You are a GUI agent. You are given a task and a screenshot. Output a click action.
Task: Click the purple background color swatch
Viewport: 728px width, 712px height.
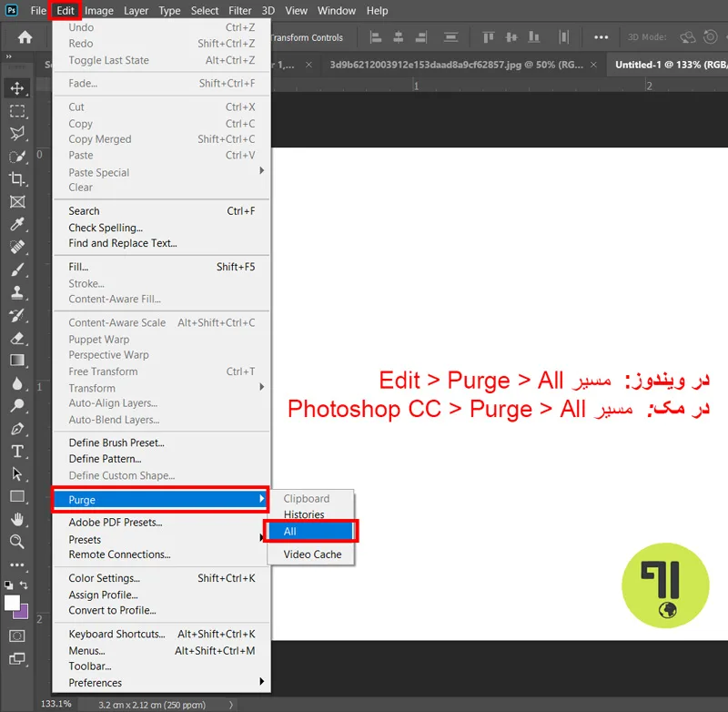(x=24, y=613)
